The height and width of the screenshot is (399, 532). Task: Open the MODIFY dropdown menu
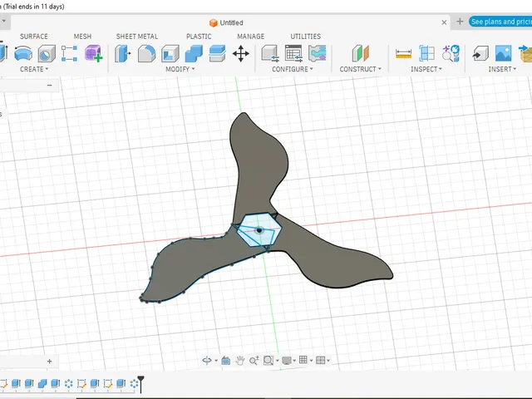point(180,69)
